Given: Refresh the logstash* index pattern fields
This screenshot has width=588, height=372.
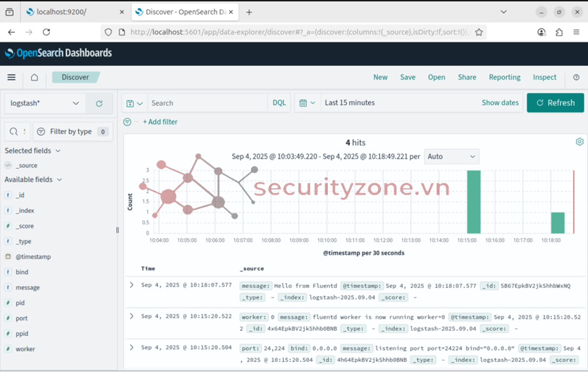Looking at the screenshot, I should 99,103.
